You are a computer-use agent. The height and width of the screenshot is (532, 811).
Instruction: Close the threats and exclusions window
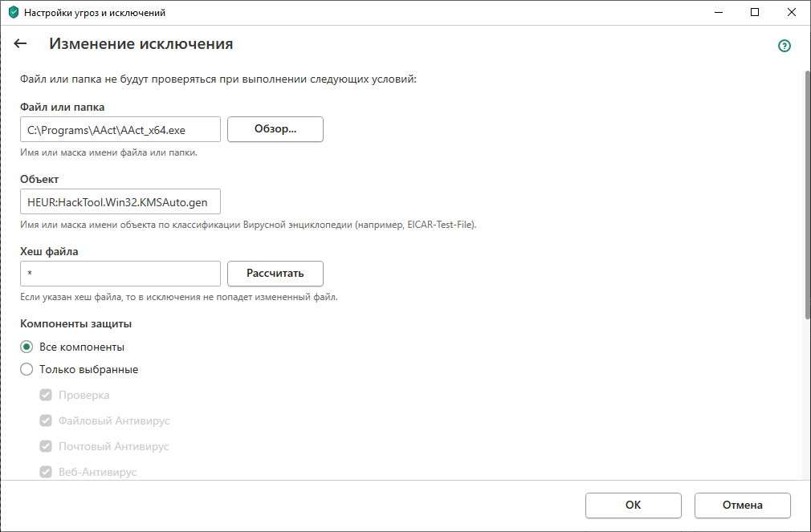[x=791, y=13]
